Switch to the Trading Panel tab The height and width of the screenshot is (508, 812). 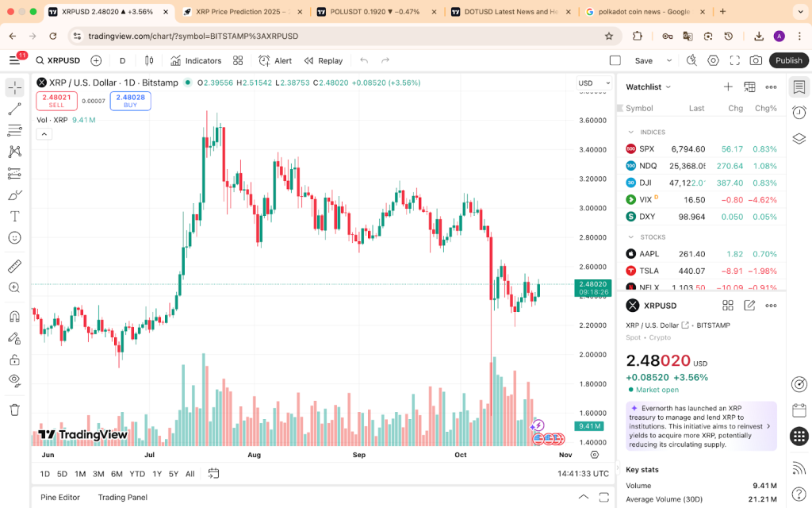[x=122, y=498]
